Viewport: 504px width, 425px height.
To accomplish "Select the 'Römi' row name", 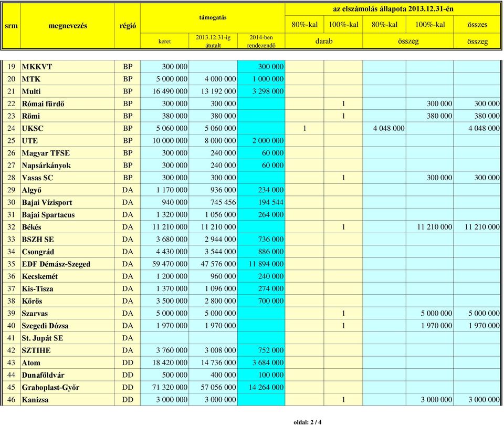I will (x=68, y=116).
